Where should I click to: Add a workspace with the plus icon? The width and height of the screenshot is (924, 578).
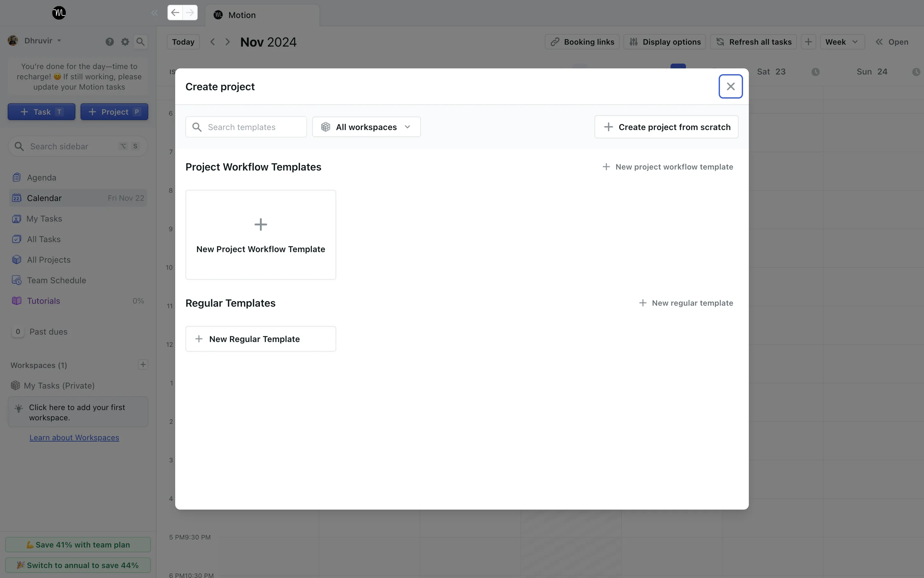[143, 365]
